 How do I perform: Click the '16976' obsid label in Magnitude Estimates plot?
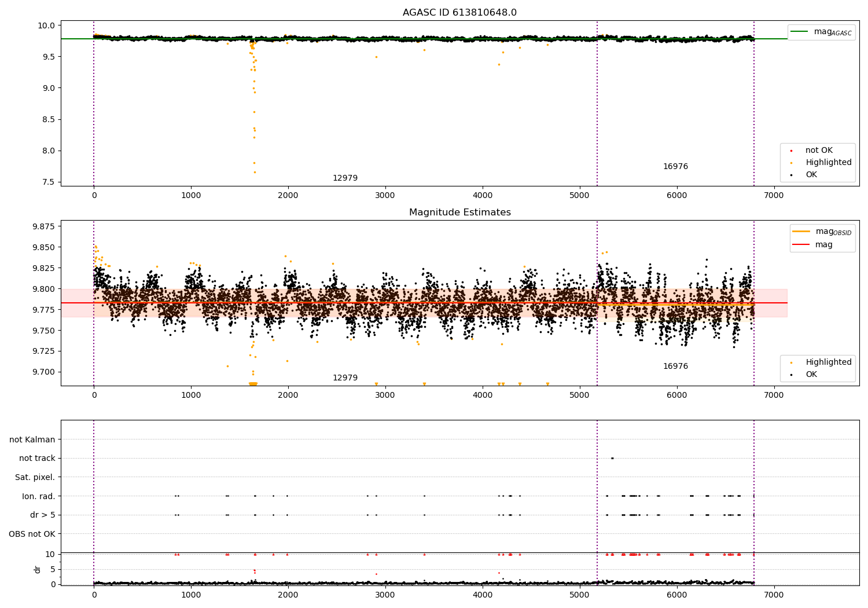(675, 367)
